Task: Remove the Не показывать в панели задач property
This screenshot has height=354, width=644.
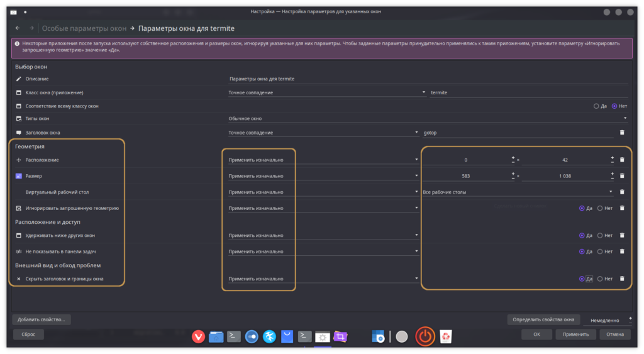Action: click(622, 251)
